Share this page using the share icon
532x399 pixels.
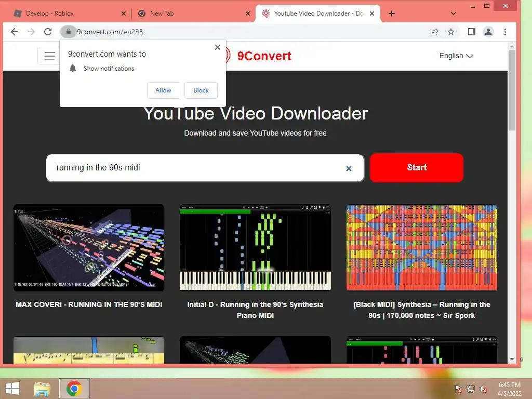[434, 32]
